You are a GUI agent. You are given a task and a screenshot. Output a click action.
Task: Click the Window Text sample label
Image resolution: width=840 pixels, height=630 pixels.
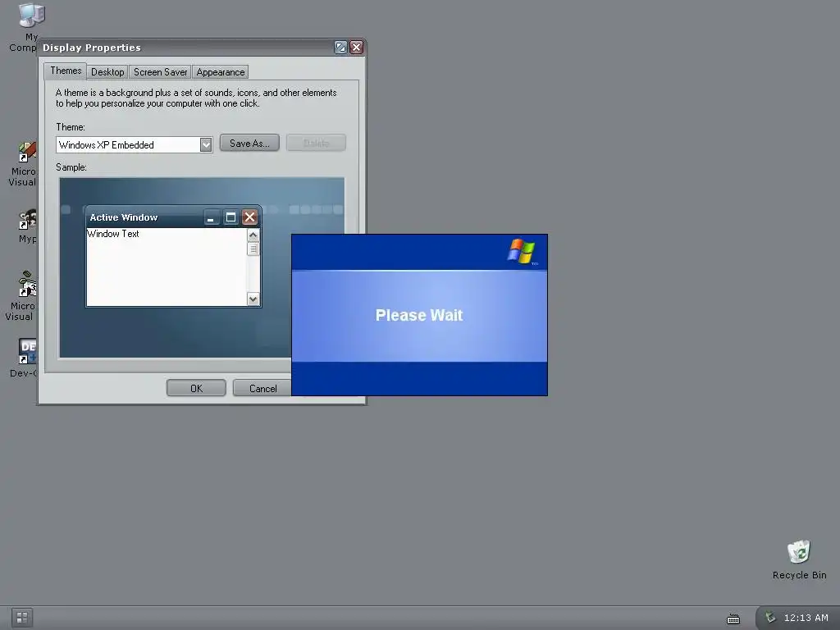(113, 234)
